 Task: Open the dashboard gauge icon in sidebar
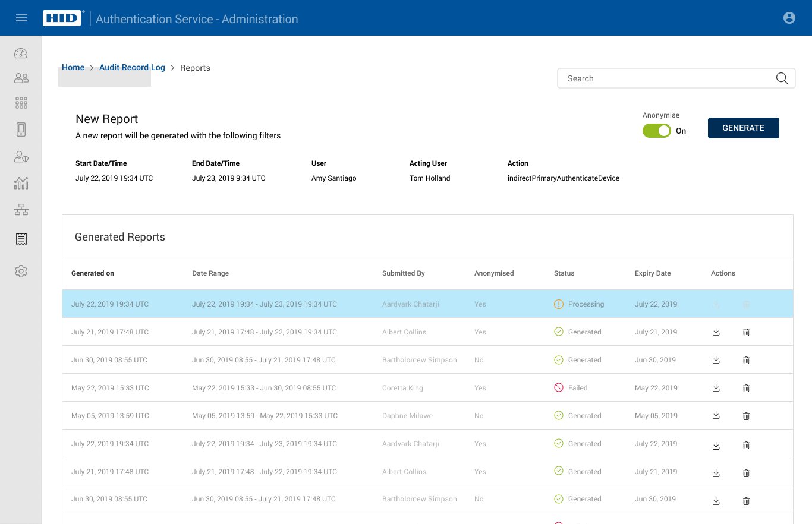coord(21,53)
